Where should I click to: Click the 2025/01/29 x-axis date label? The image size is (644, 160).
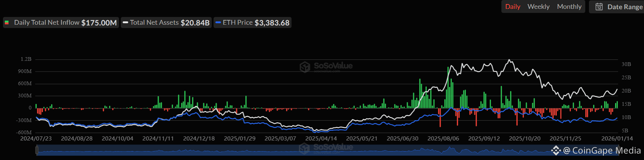click(x=240, y=139)
